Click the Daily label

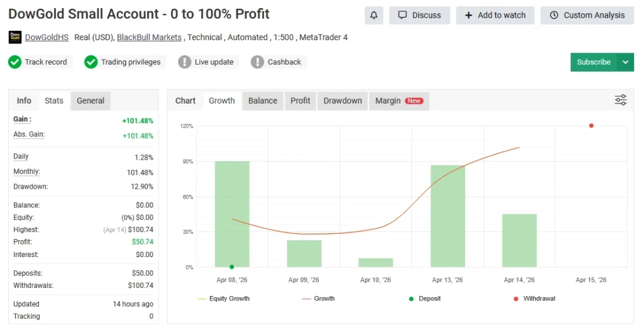(21, 157)
